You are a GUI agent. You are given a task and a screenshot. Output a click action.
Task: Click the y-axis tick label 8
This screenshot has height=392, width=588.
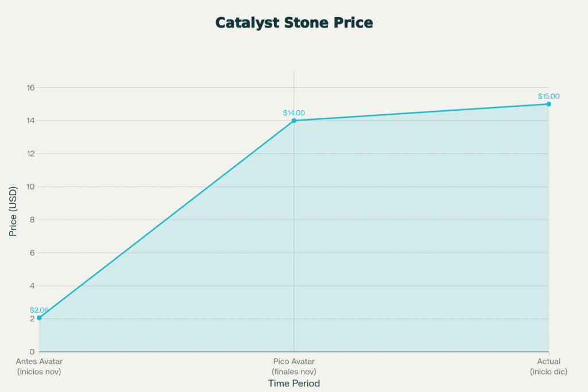pyautogui.click(x=32, y=220)
